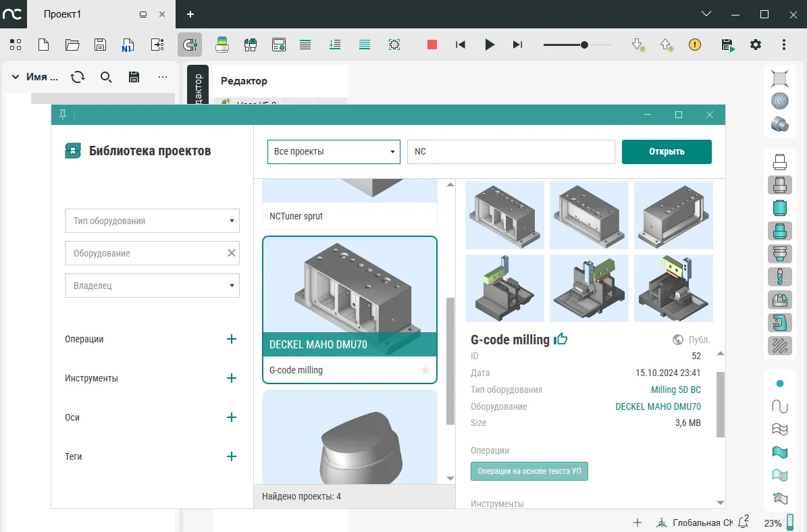
Task: Click the yellow warning indicator icon
Action: point(695,45)
